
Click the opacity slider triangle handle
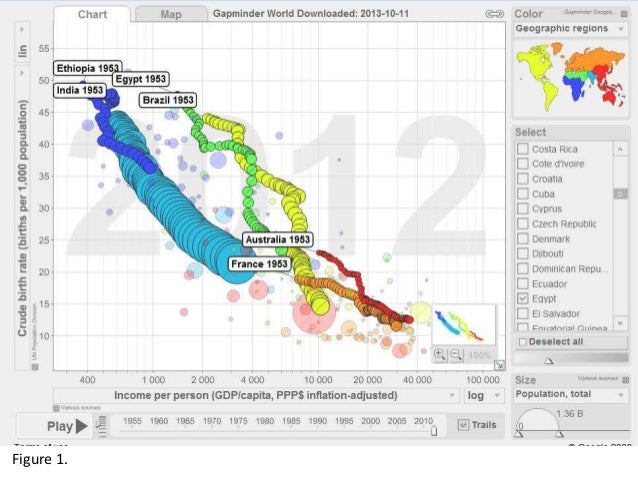tap(549, 361)
